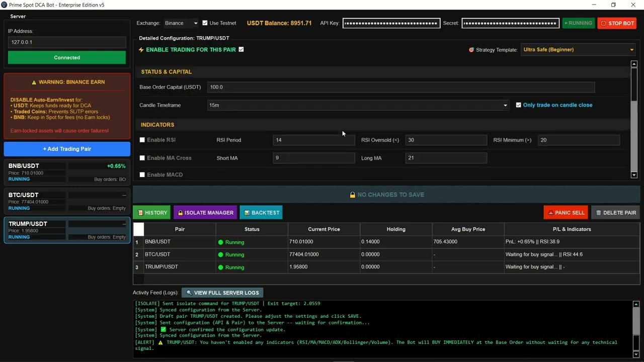Open the Exchange dropdown
Screen dimensions: 644x362
tap(181, 23)
